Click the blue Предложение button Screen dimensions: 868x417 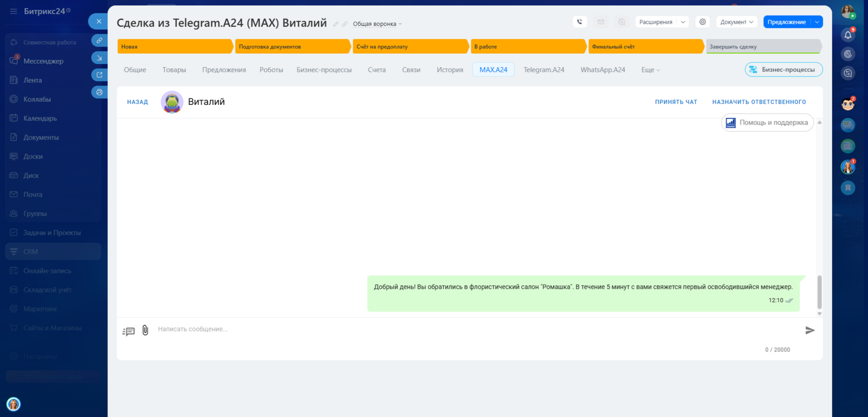tap(787, 22)
